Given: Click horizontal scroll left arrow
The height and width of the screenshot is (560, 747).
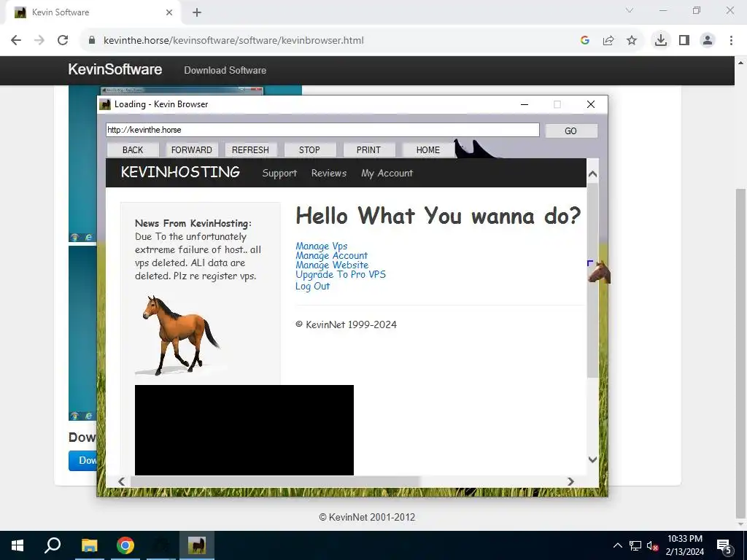Looking at the screenshot, I should [122, 481].
